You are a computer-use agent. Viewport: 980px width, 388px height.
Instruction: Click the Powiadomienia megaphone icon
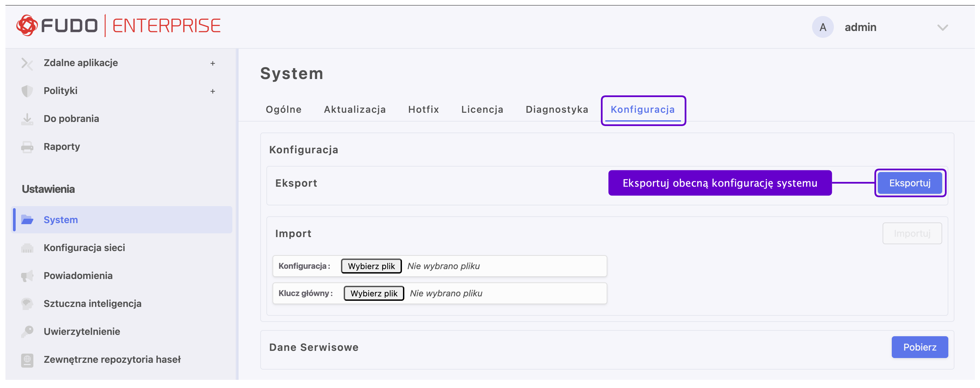[27, 276]
